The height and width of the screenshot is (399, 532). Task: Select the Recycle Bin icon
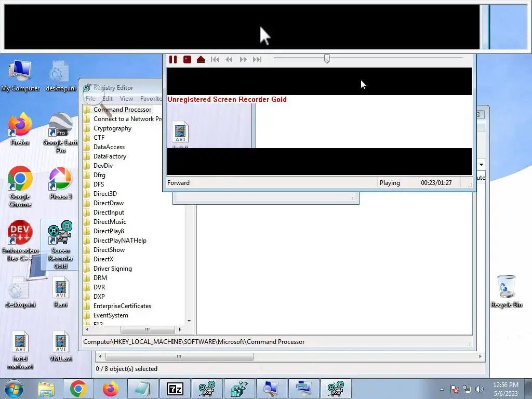pos(506,291)
